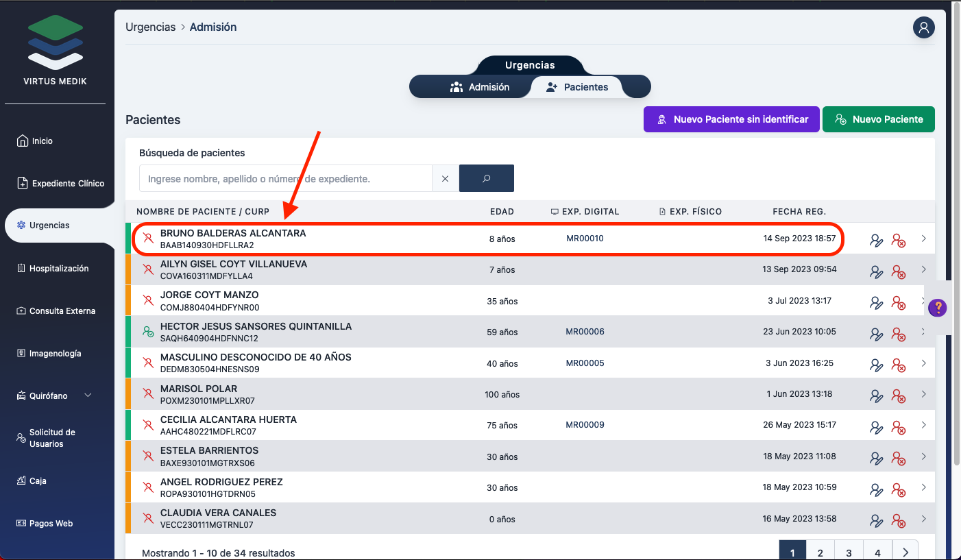The height and width of the screenshot is (560, 961).
Task: Expand the Quirófano sidebar menu
Action: (x=88, y=395)
